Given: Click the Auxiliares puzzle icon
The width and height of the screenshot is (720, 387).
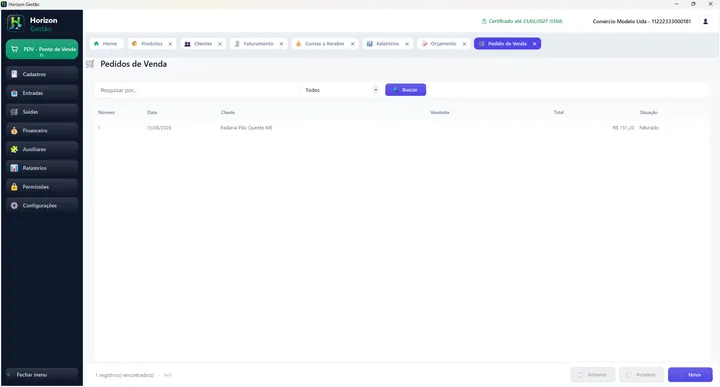Looking at the screenshot, I should pos(14,149).
